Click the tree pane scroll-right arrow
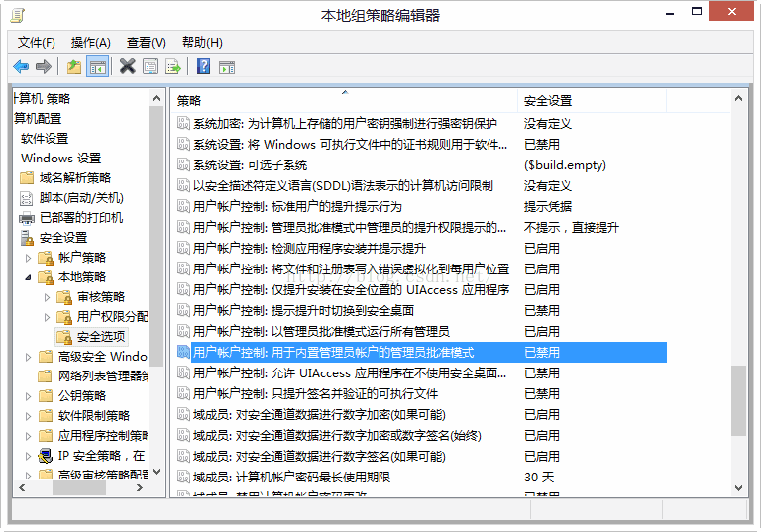The image size is (761, 532). pyautogui.click(x=140, y=487)
